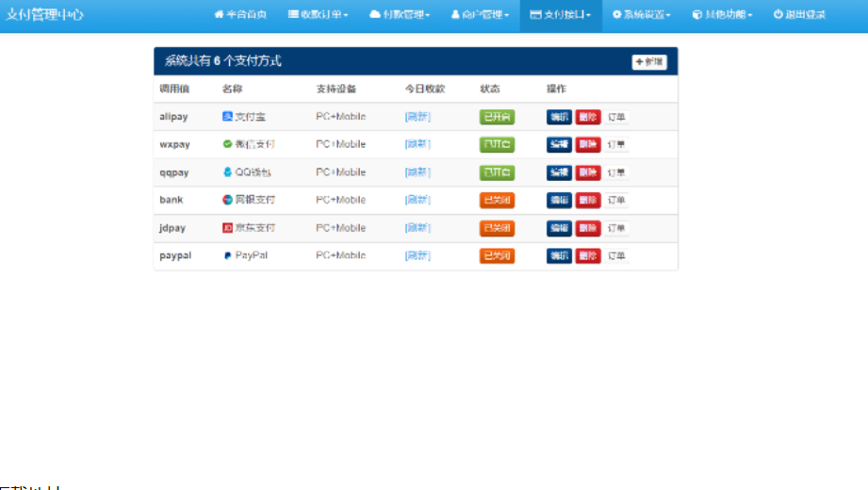Click the Alipay logo icon in alipay row
868x490 pixels.
coord(227,116)
